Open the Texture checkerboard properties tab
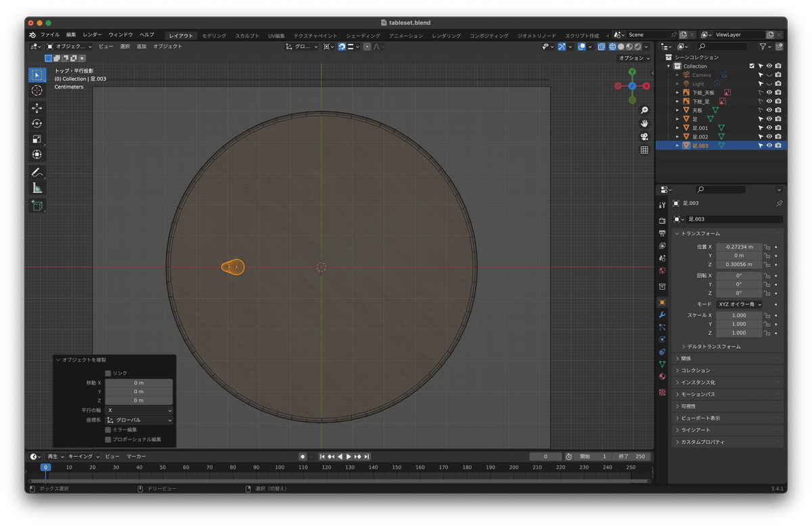This screenshot has height=526, width=812. 662,392
